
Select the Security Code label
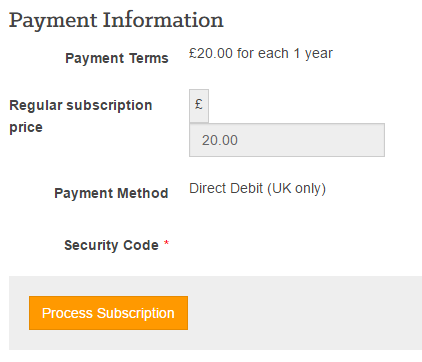(111, 245)
